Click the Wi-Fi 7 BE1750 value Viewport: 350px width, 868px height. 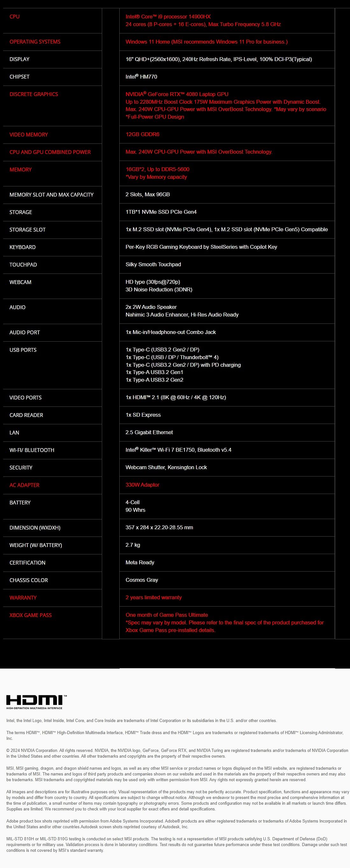pos(178,450)
